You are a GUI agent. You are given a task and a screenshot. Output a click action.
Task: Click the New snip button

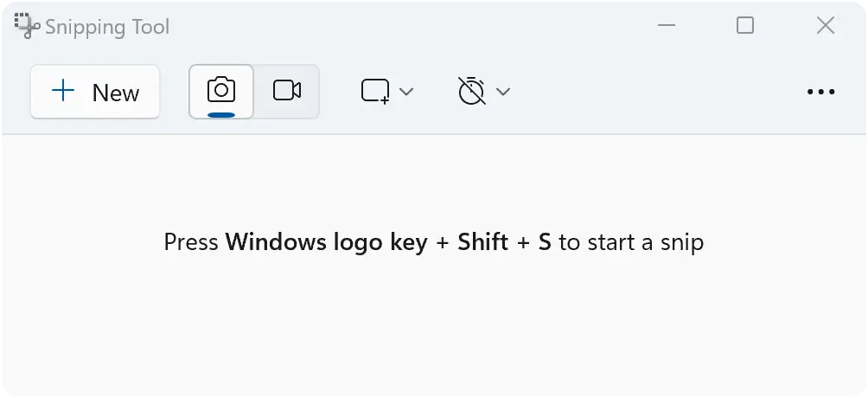[95, 92]
